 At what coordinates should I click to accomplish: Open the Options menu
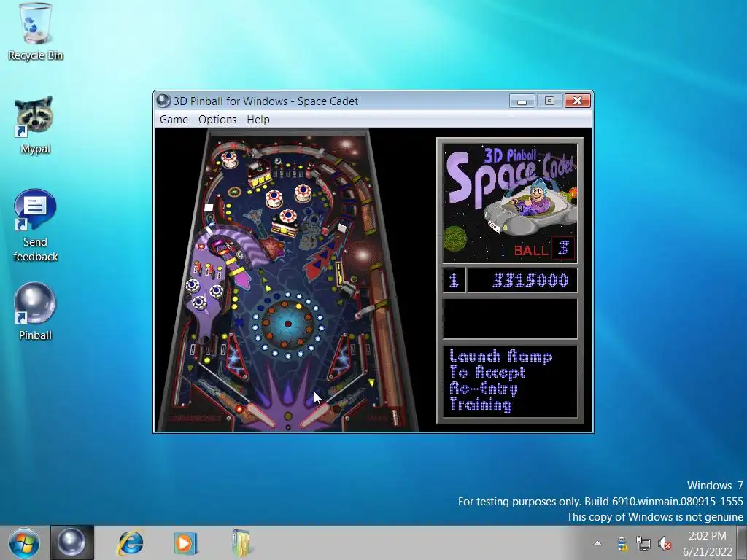217,120
